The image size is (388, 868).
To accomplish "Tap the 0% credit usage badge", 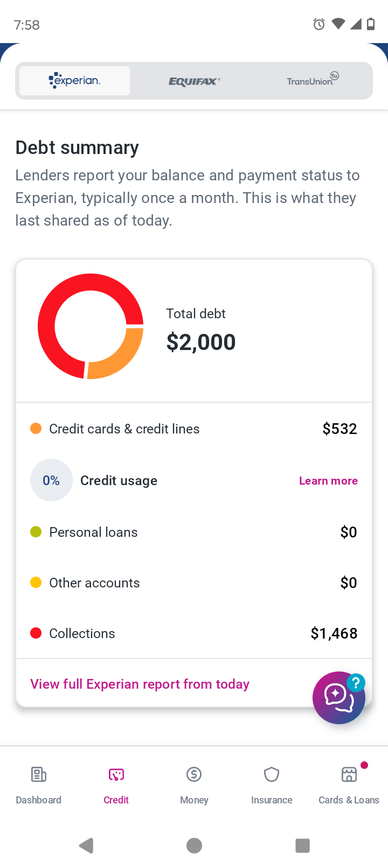I will (x=51, y=480).
